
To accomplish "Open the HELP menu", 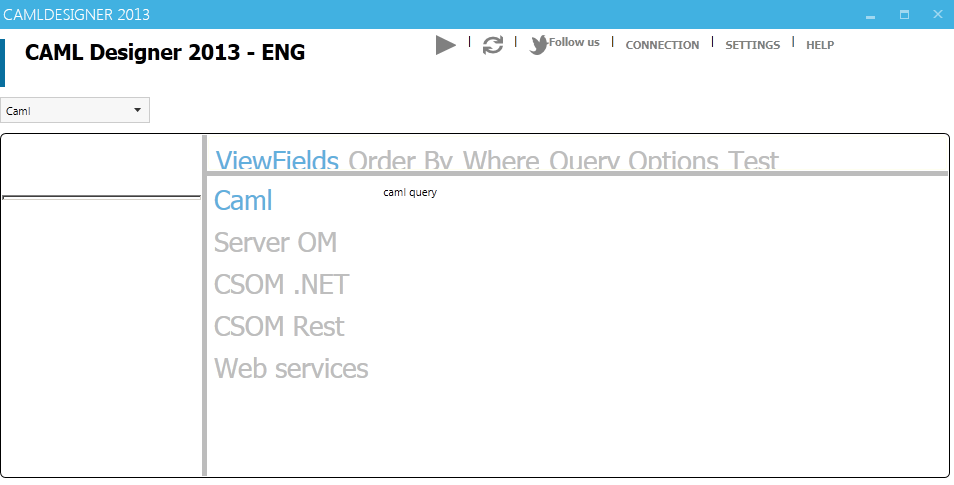I will [820, 45].
